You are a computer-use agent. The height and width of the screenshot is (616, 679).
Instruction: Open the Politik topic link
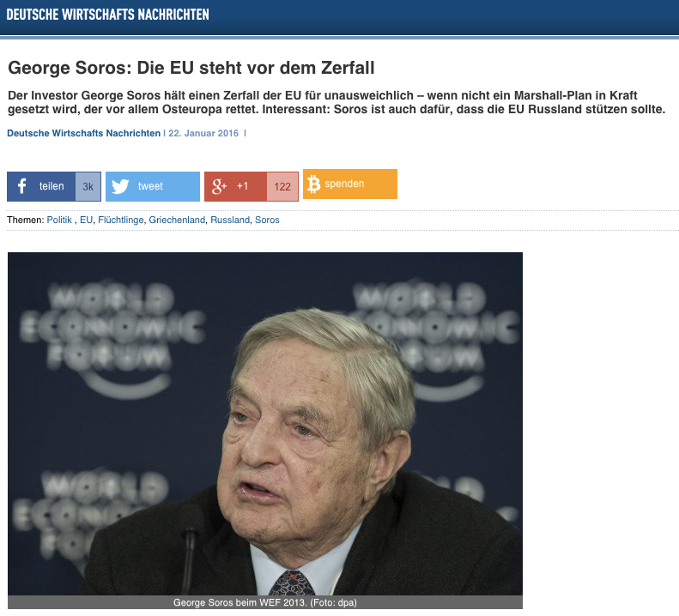59,220
